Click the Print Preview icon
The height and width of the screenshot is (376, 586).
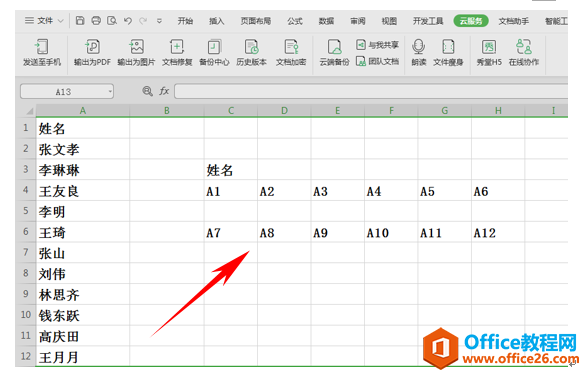click(x=112, y=21)
